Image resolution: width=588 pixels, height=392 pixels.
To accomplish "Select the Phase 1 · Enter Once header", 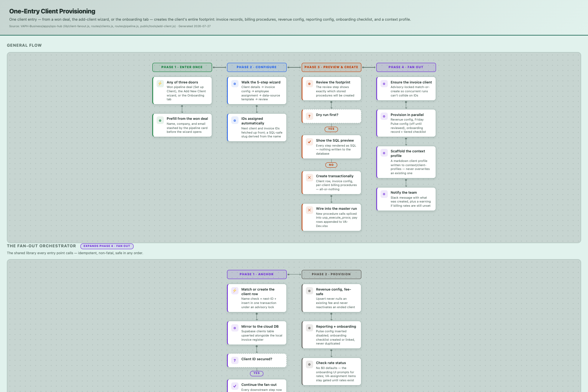I will coord(182,67).
